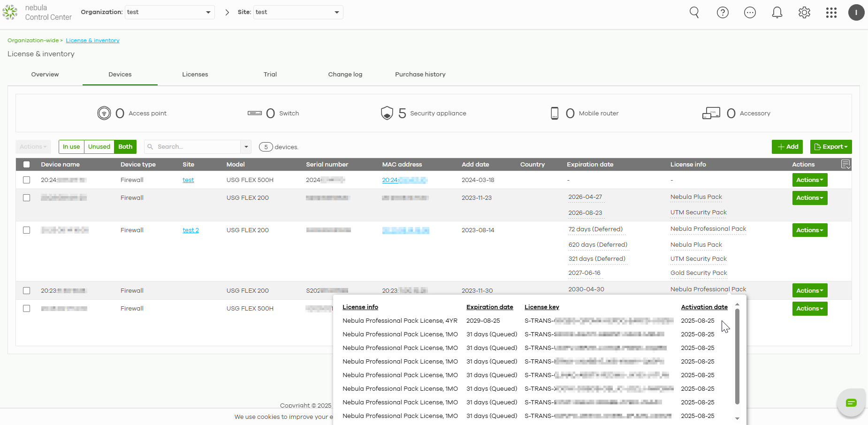Open the settings gear icon
The image size is (868, 425).
[804, 13]
